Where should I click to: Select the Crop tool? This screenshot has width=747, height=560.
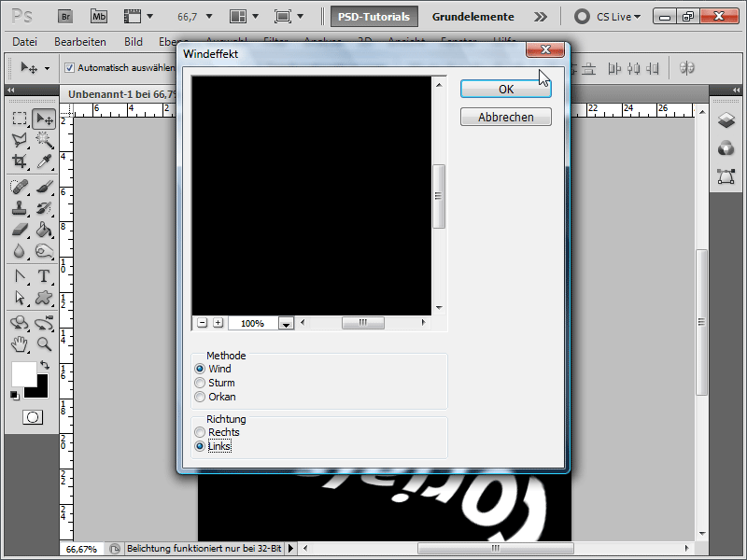coord(20,161)
